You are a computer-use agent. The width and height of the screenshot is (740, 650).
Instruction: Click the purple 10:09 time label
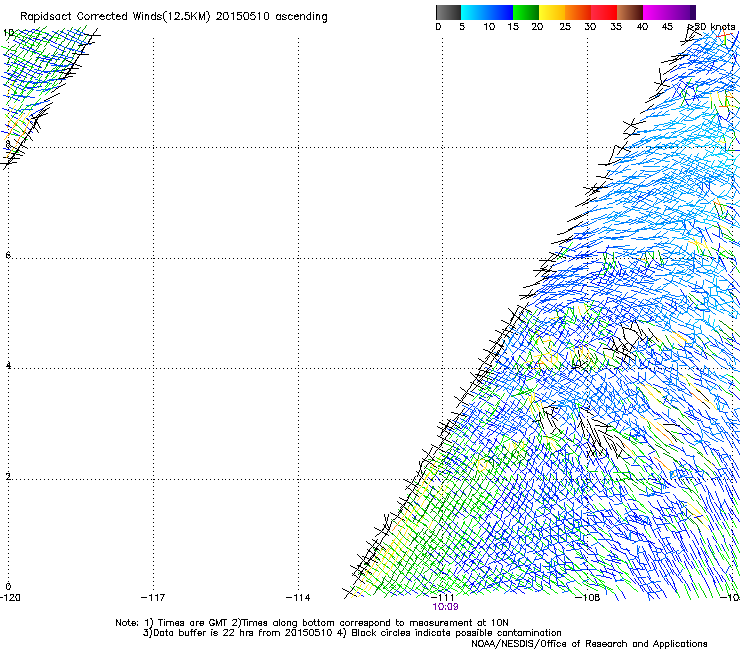tap(445, 607)
